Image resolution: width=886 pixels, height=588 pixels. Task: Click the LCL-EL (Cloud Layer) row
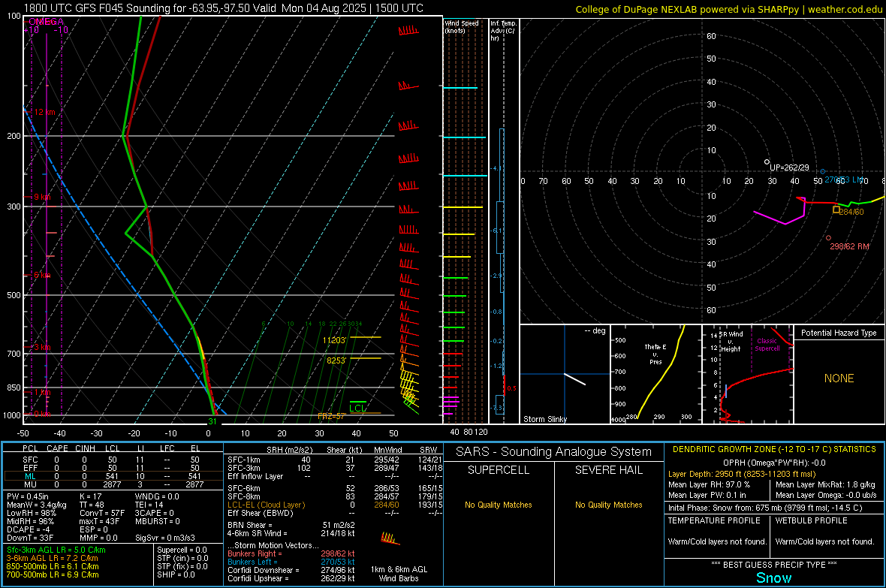(x=335, y=505)
